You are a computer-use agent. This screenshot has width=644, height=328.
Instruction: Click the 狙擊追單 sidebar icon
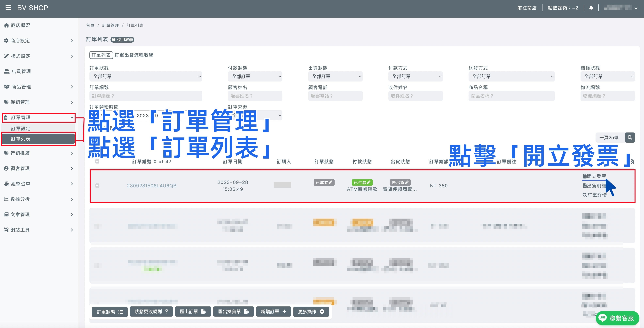pos(6,184)
